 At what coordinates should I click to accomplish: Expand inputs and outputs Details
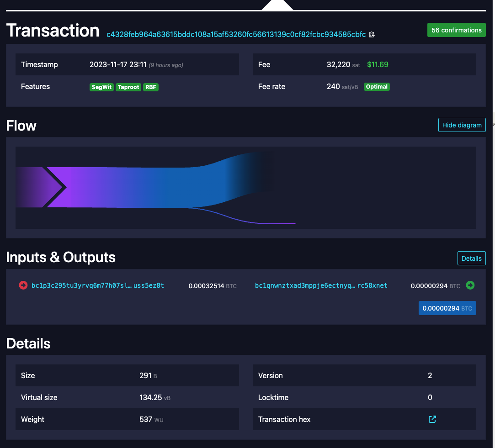tap(471, 258)
